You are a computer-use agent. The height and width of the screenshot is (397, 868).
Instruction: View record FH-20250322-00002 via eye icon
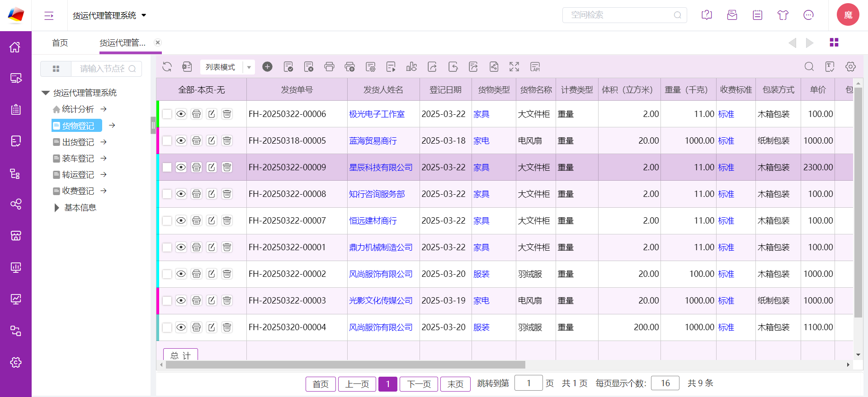point(181,274)
